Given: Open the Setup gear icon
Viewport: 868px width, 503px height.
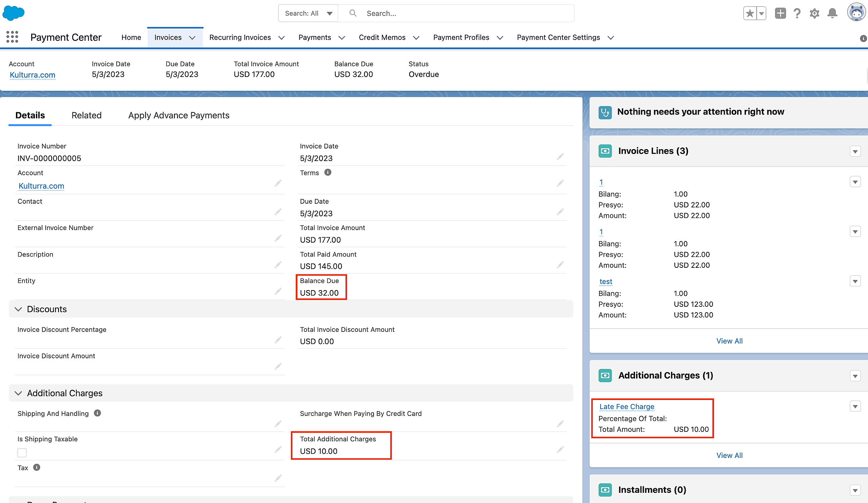Looking at the screenshot, I should [814, 14].
